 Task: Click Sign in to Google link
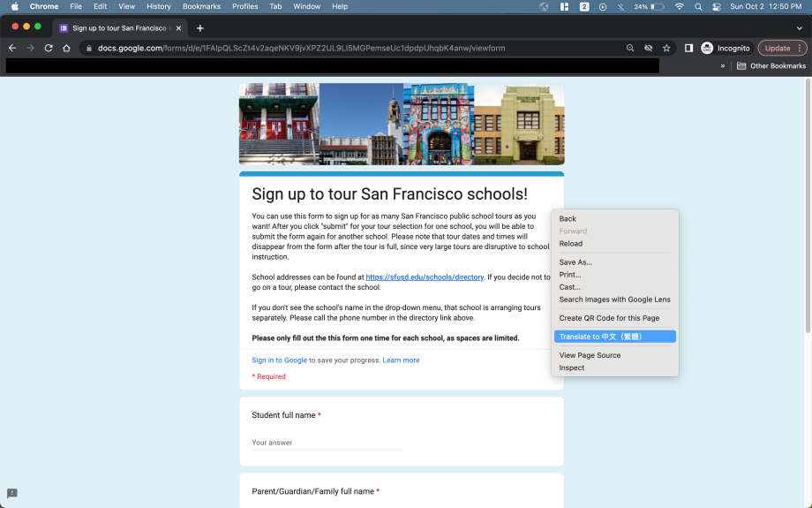pyautogui.click(x=279, y=360)
